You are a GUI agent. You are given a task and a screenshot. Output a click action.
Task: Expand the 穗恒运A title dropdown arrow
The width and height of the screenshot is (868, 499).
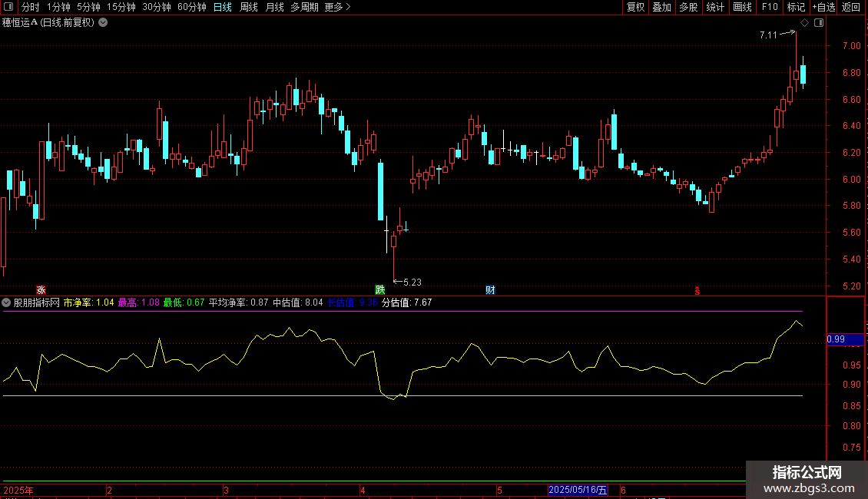(103, 22)
